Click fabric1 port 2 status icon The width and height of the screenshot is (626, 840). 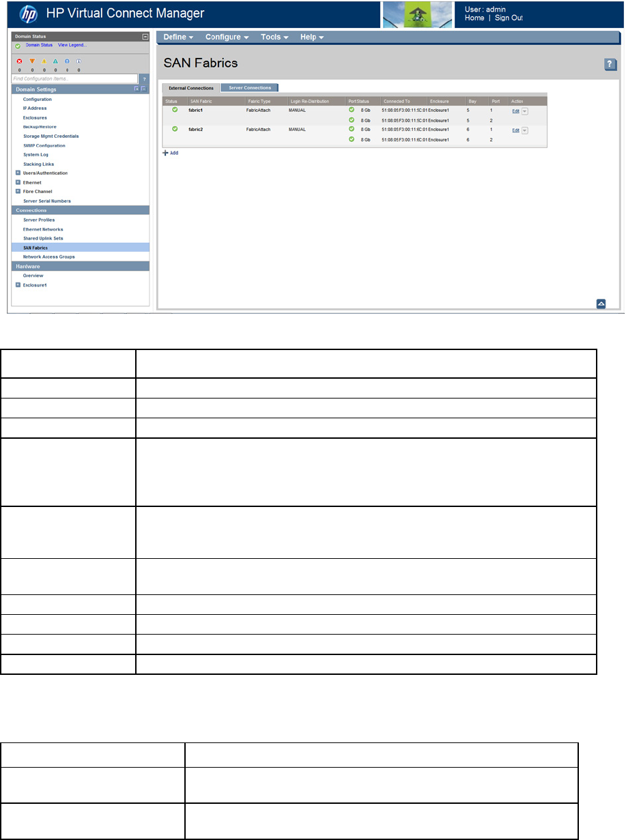(x=352, y=120)
